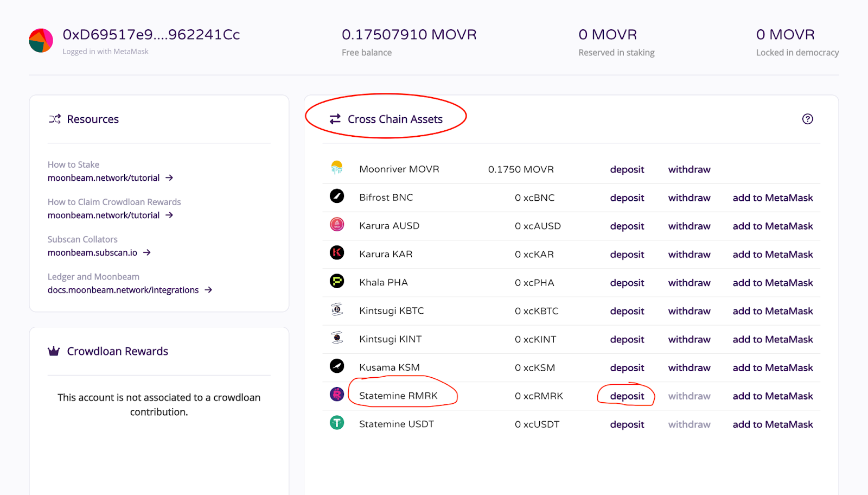Click the Statemine USDT token icon
The height and width of the screenshot is (495, 868).
337,422
